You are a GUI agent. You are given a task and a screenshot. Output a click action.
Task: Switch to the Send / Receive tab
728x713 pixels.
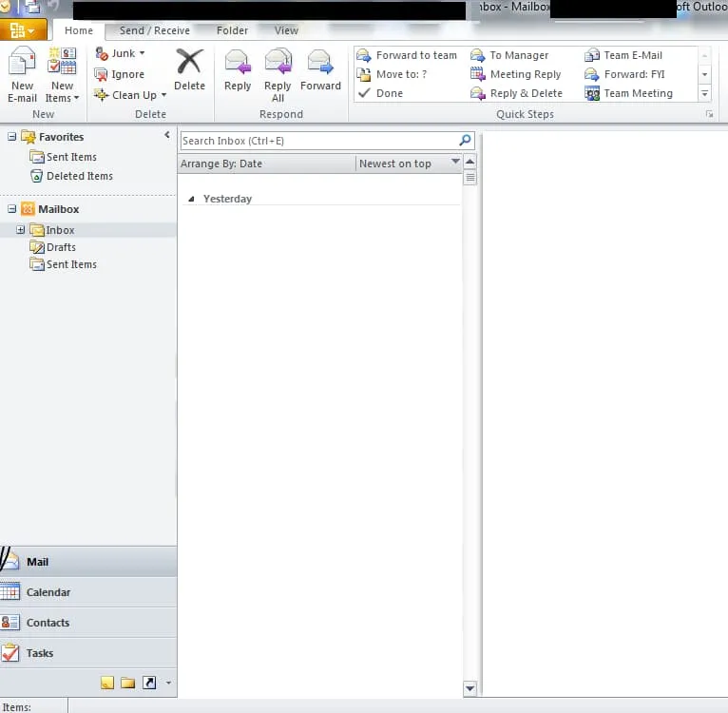pyautogui.click(x=154, y=30)
